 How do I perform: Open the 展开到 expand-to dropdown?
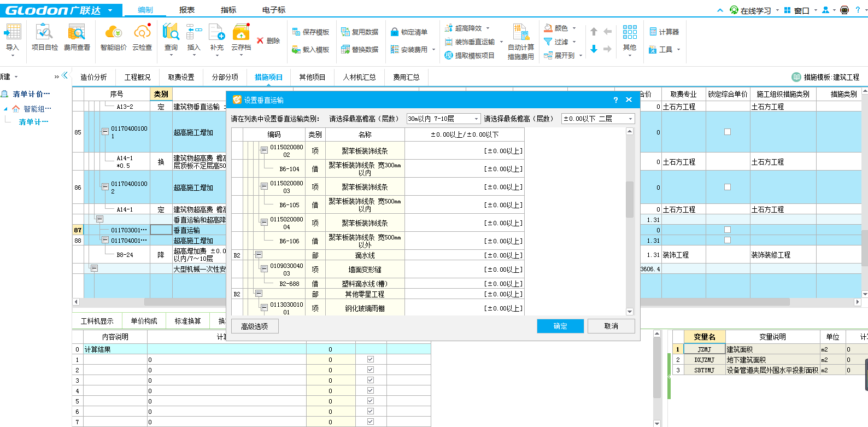pos(580,56)
